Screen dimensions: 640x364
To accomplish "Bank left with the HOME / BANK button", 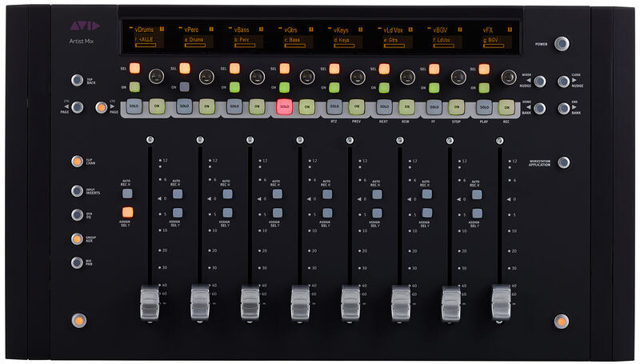I will pos(540,108).
